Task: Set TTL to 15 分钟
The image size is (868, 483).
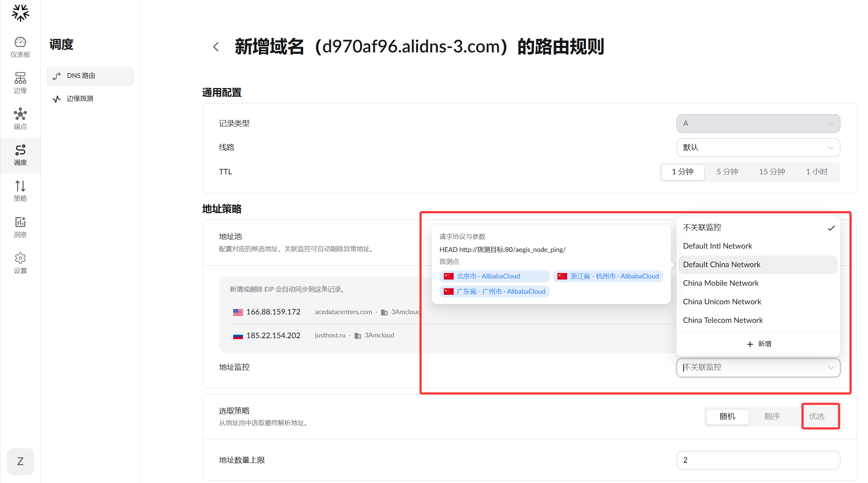Action: [772, 172]
